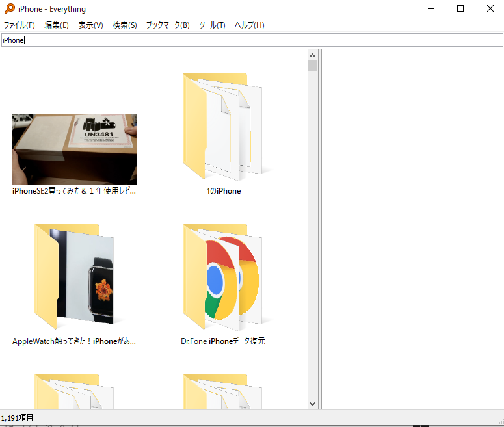Open the ブックマーク(B) menu
The height and width of the screenshot is (427, 504).
tap(168, 25)
